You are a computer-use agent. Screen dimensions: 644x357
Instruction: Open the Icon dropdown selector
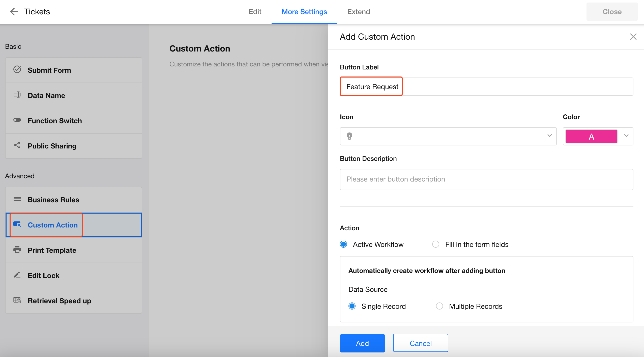(448, 136)
